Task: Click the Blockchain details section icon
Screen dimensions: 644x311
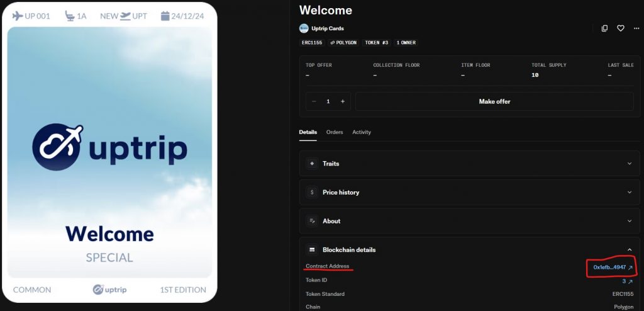Action: [x=312, y=250]
